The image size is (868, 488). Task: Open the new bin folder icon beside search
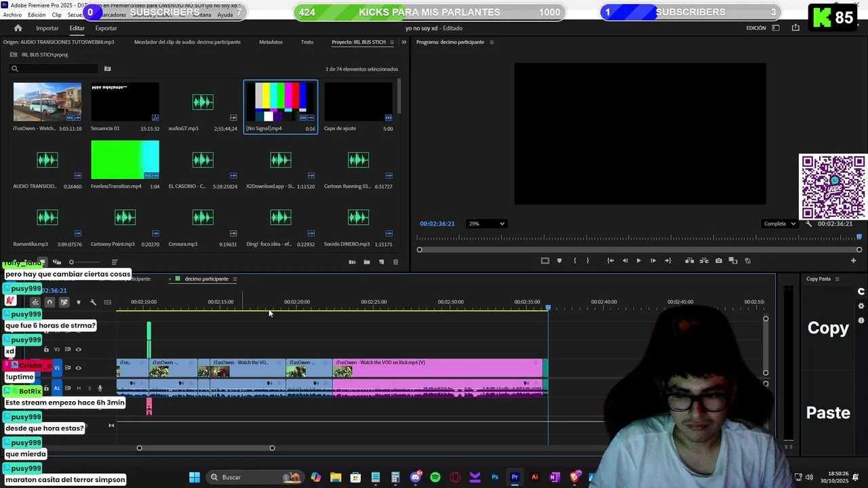(107, 68)
